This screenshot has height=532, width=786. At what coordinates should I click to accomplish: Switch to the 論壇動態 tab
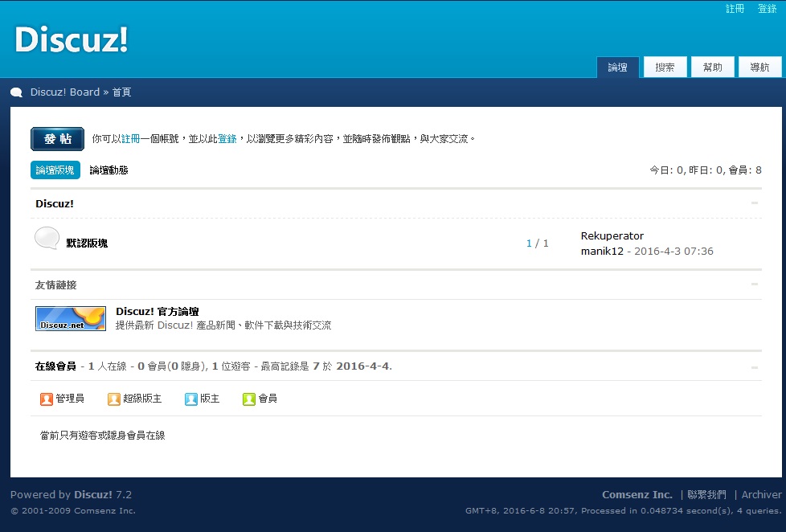point(108,170)
